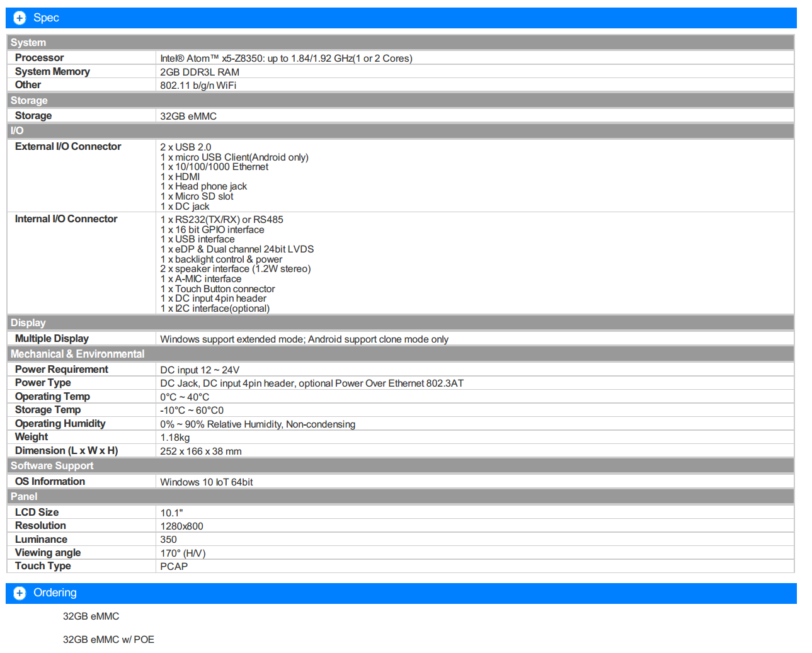The height and width of the screenshot is (653, 812).
Task: Select the Processor row label
Action: pos(39,58)
